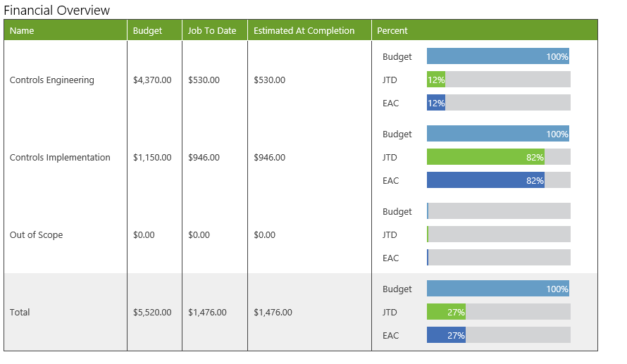Click JTD label in Controls Implementation row

390,158
